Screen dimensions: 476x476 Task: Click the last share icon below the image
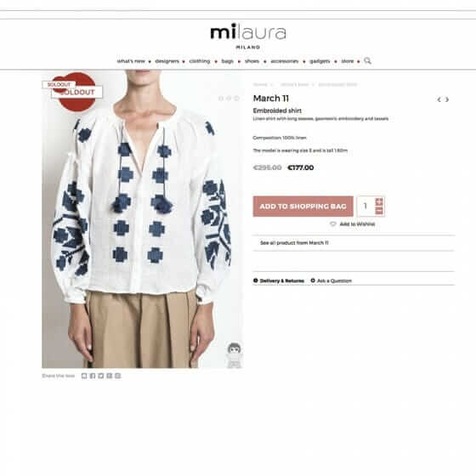coord(118,376)
